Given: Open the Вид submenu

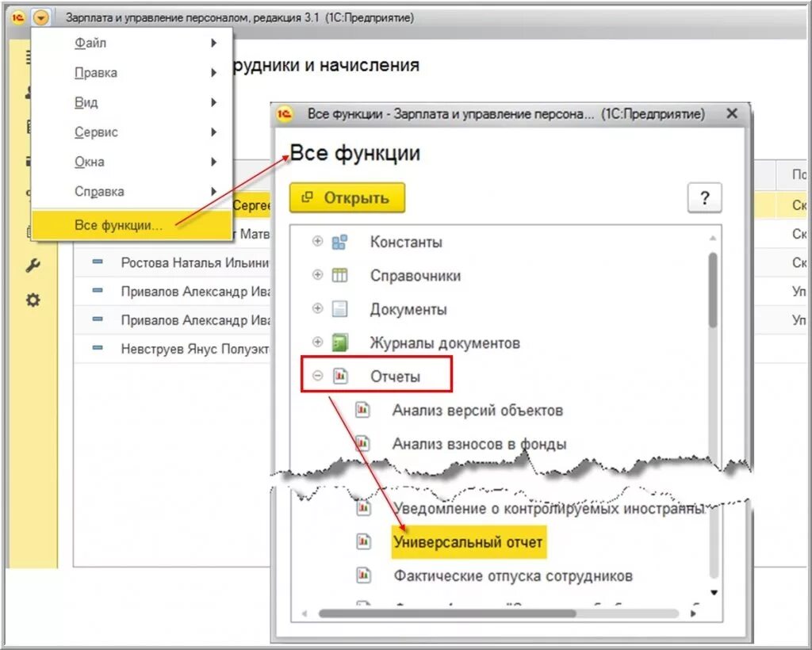Looking at the screenshot, I should pos(132,102).
